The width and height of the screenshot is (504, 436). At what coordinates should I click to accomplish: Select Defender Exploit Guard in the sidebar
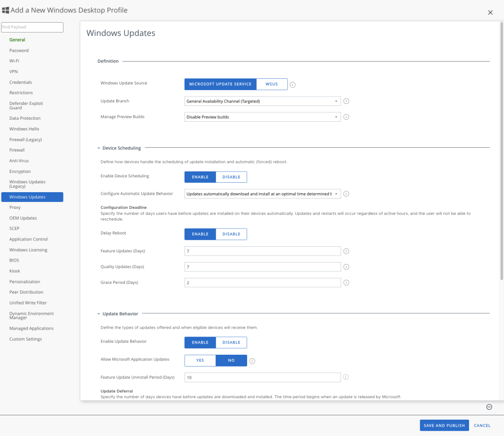coord(26,105)
